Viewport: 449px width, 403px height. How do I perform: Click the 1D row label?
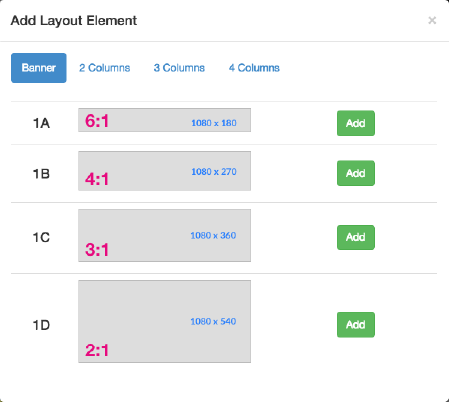(41, 325)
